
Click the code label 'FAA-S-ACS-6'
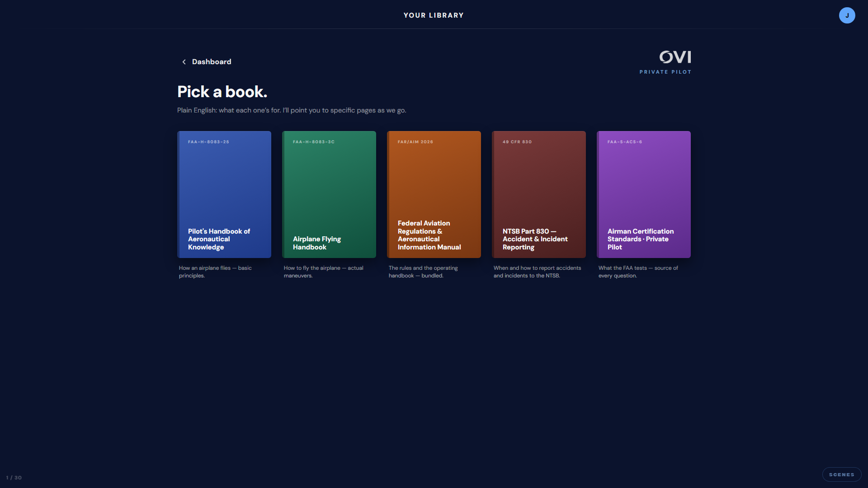pyautogui.click(x=625, y=142)
